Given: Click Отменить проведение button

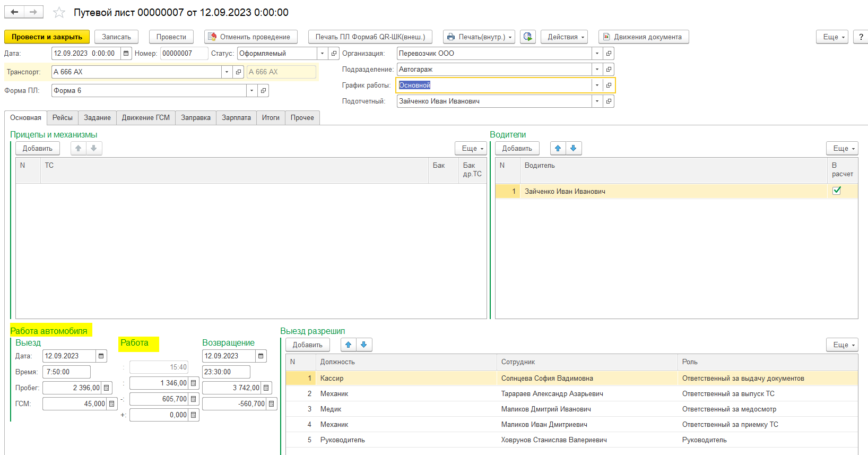Looking at the screenshot, I should pos(250,37).
